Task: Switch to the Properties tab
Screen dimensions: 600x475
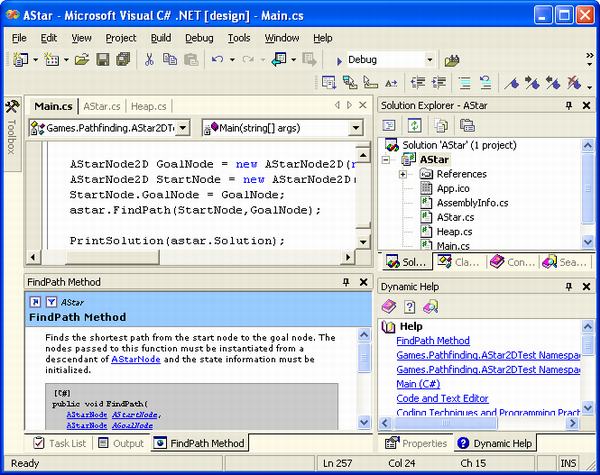Action: click(416, 443)
